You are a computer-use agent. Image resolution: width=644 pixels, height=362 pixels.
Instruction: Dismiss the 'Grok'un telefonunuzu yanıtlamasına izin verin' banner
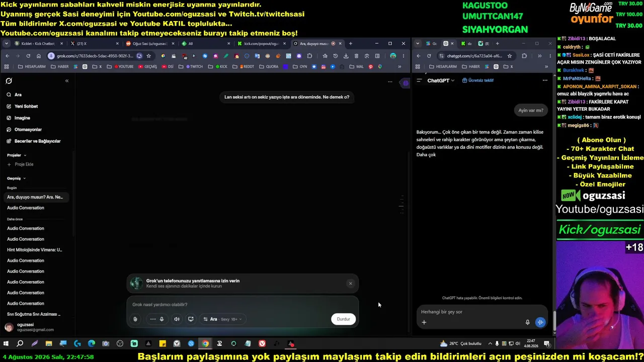(x=351, y=283)
